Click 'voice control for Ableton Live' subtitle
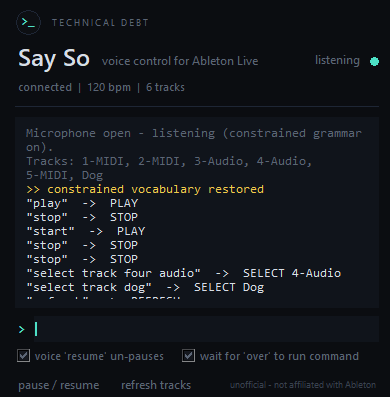This screenshot has height=397, width=390. [180, 61]
